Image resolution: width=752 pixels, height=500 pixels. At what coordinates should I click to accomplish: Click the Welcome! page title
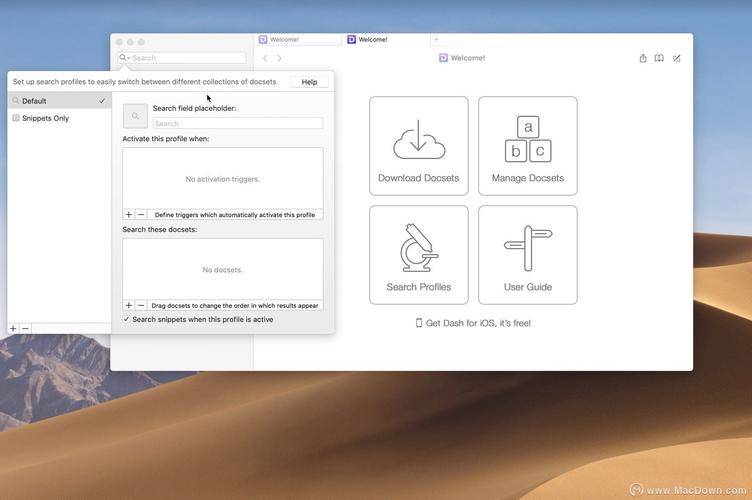462,58
